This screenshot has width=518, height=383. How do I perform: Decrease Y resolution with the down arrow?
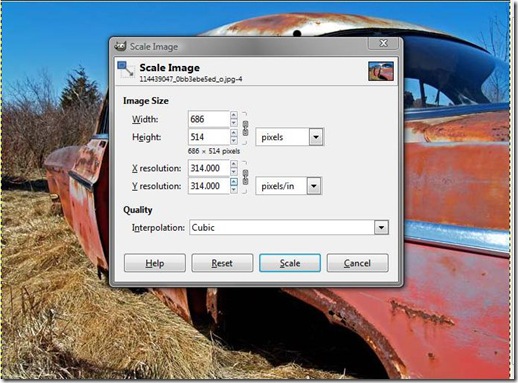[x=234, y=189]
